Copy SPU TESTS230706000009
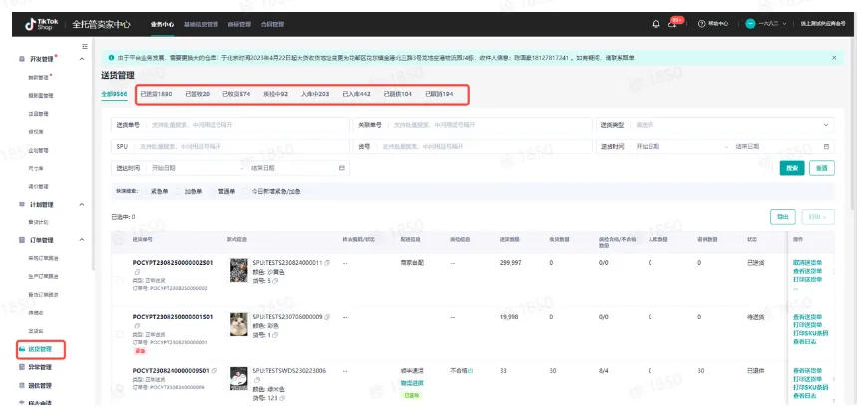Screen dimensions: 868x418 click(x=327, y=317)
